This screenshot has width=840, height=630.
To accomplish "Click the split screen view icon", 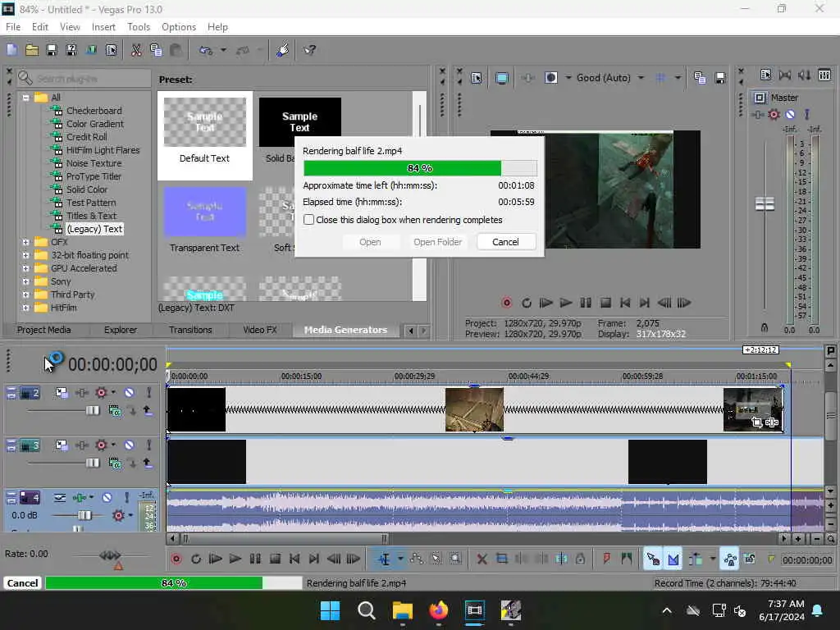I will pos(550,78).
